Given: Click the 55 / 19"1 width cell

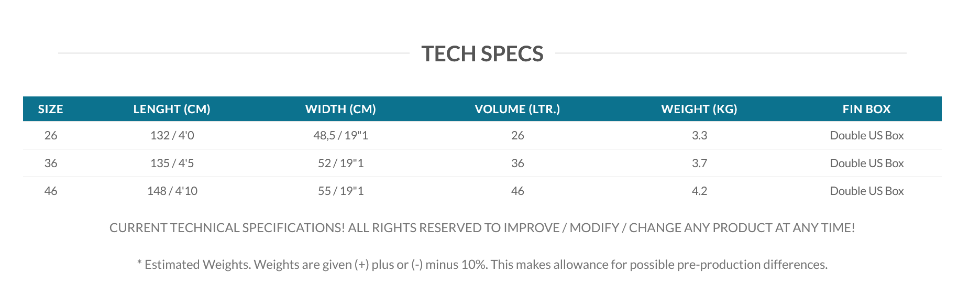Looking at the screenshot, I should (x=340, y=191).
